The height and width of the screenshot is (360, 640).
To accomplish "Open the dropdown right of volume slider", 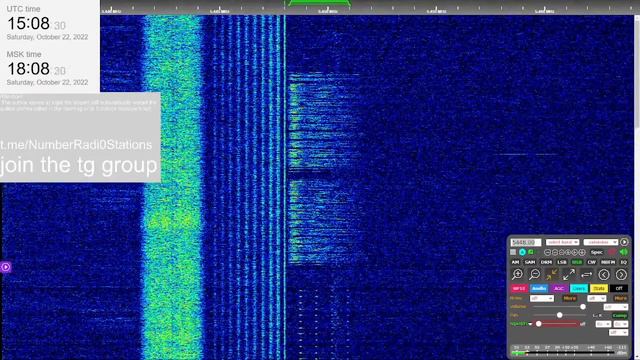I will coord(616,307).
